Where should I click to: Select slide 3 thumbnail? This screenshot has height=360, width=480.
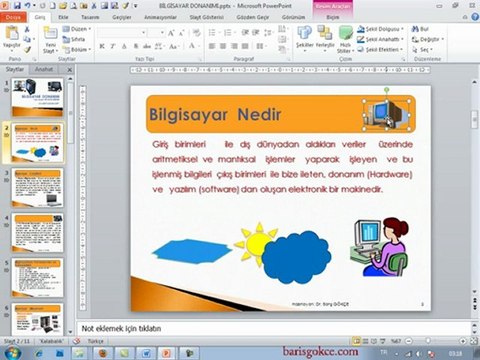coord(37,187)
